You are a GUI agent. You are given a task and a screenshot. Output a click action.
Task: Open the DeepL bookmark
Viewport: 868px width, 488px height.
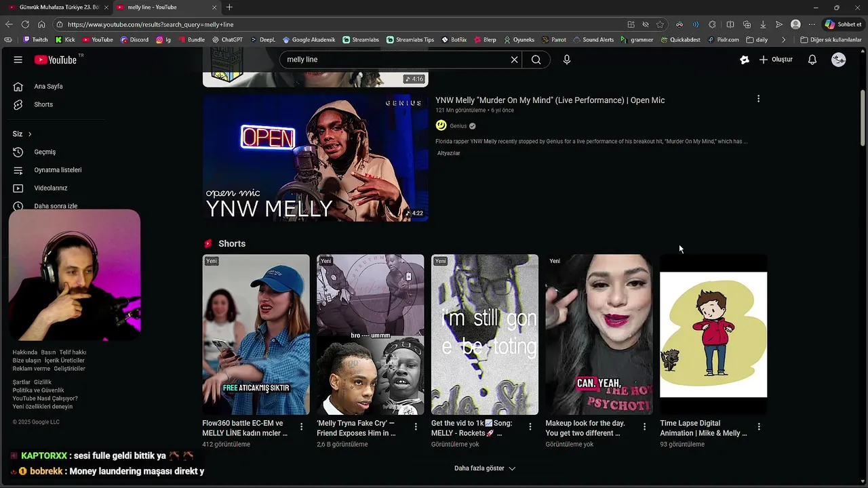pos(262,40)
